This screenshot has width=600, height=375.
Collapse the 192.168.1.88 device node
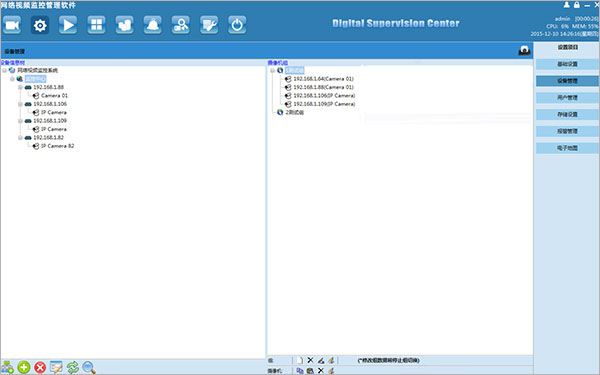point(20,87)
